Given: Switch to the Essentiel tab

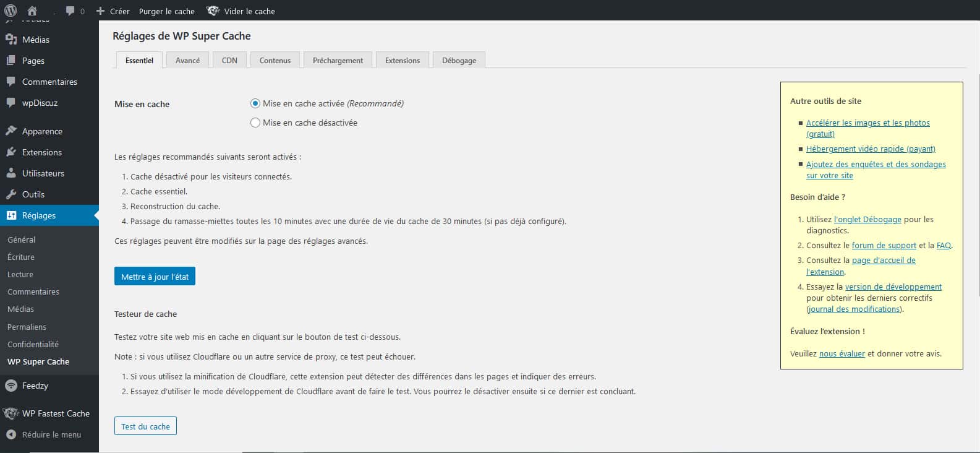Looking at the screenshot, I should (x=139, y=60).
